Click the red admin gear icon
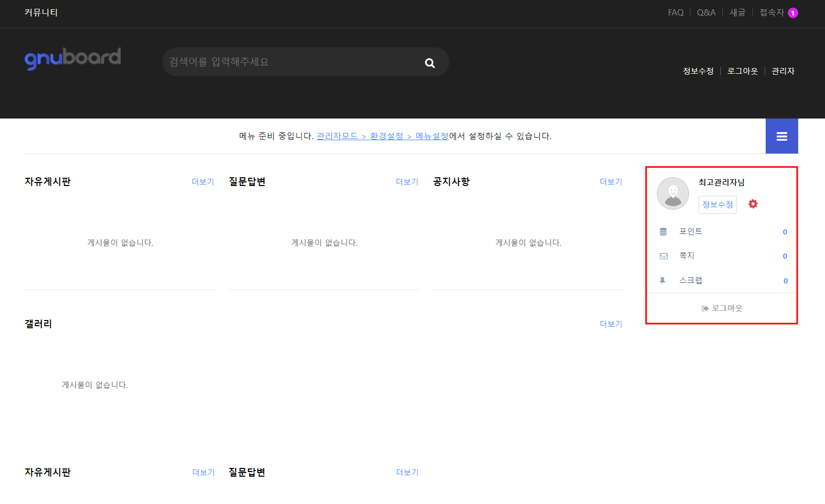The width and height of the screenshot is (825, 504). (x=753, y=204)
